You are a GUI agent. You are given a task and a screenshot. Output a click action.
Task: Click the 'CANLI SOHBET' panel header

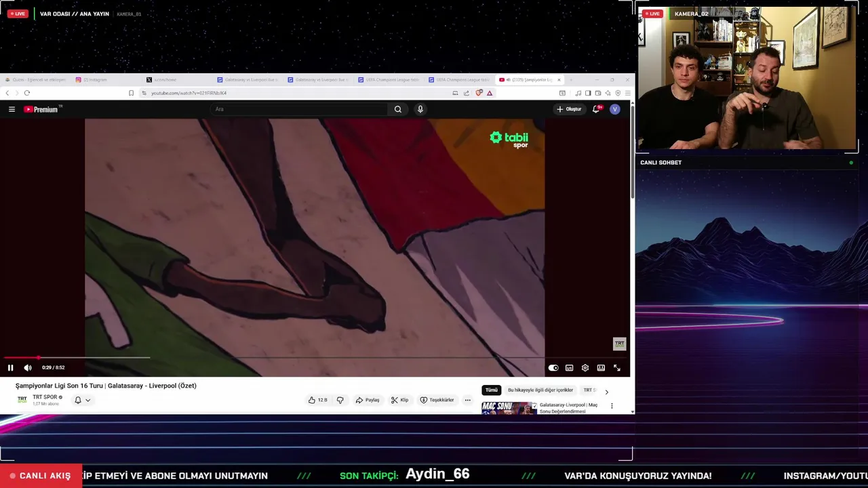coord(661,163)
